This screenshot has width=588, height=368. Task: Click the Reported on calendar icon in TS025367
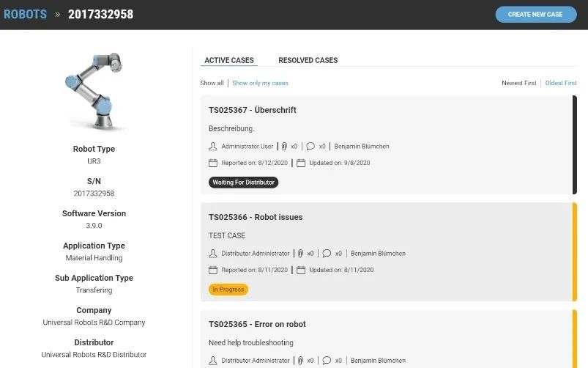pos(213,163)
